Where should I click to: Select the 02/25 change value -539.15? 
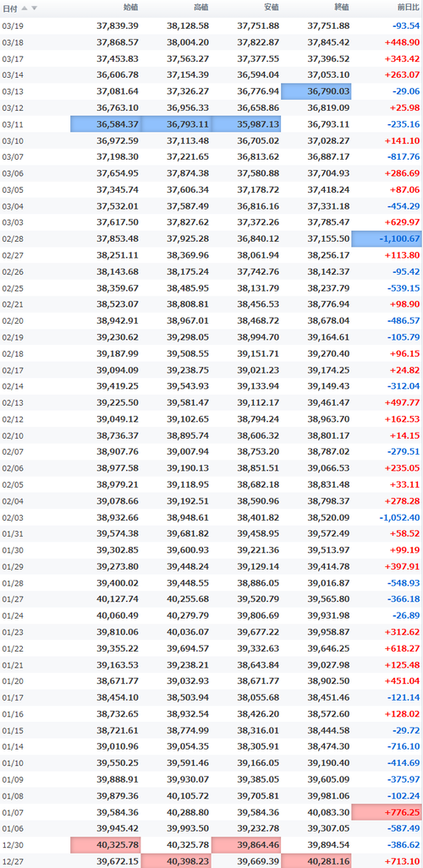[403, 288]
